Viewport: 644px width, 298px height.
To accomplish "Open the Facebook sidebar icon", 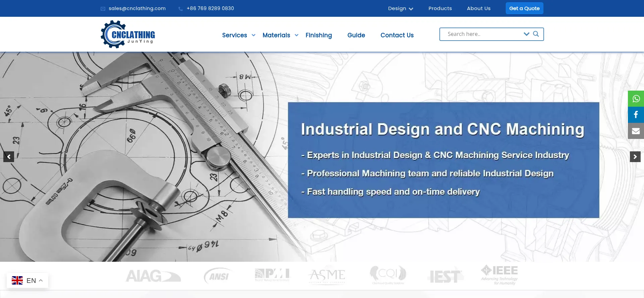I will click(636, 115).
